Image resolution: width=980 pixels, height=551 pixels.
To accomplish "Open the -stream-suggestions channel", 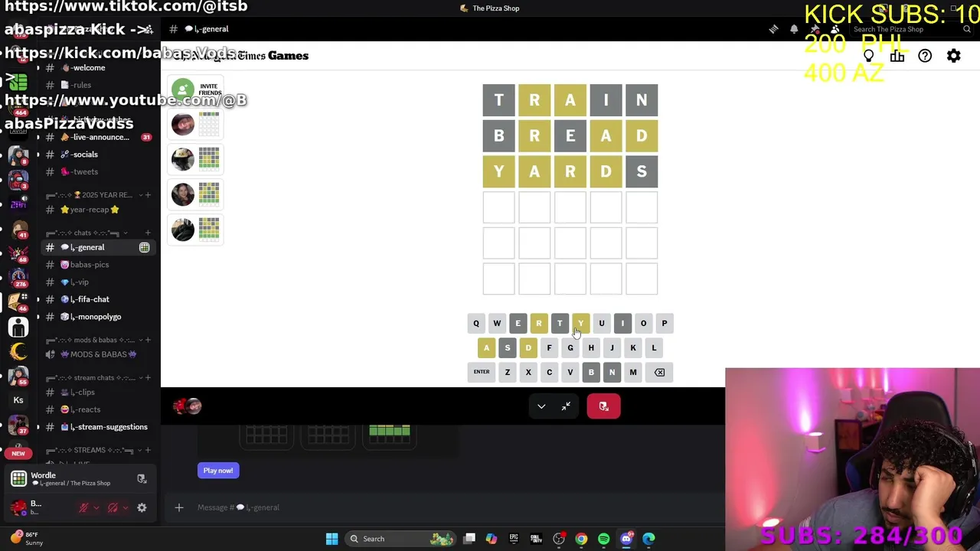I will click(x=98, y=427).
